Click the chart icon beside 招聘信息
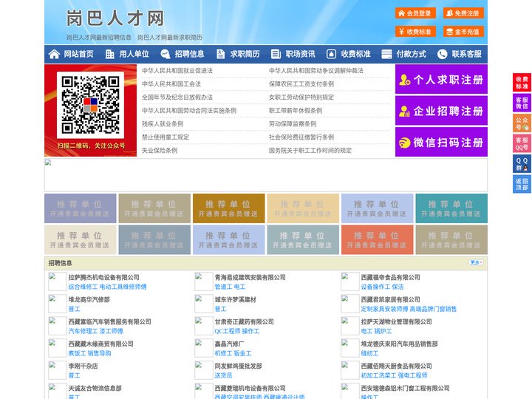Screen dimensions: 532x399 point(166,54)
